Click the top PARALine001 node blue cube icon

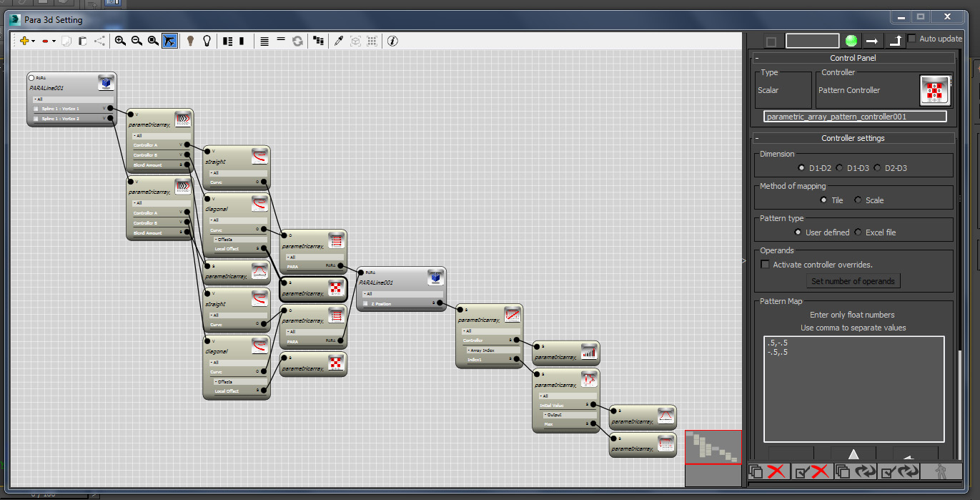tap(106, 84)
